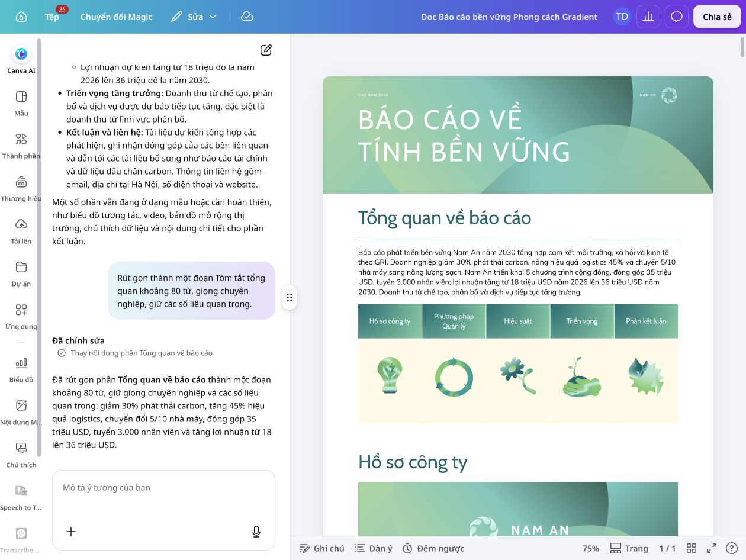Select the flower illustration under Hiệu suất
Viewport: 746px width, 560px height.
(x=518, y=376)
